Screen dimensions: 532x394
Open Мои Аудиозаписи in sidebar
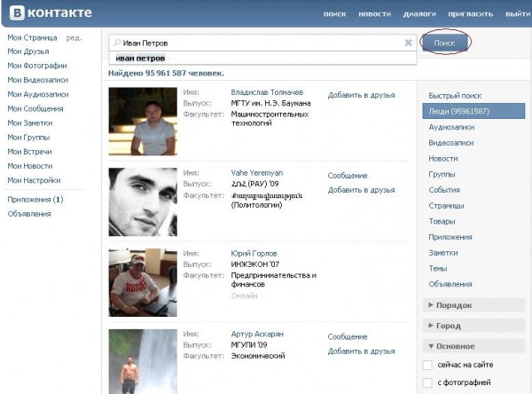pyautogui.click(x=38, y=94)
